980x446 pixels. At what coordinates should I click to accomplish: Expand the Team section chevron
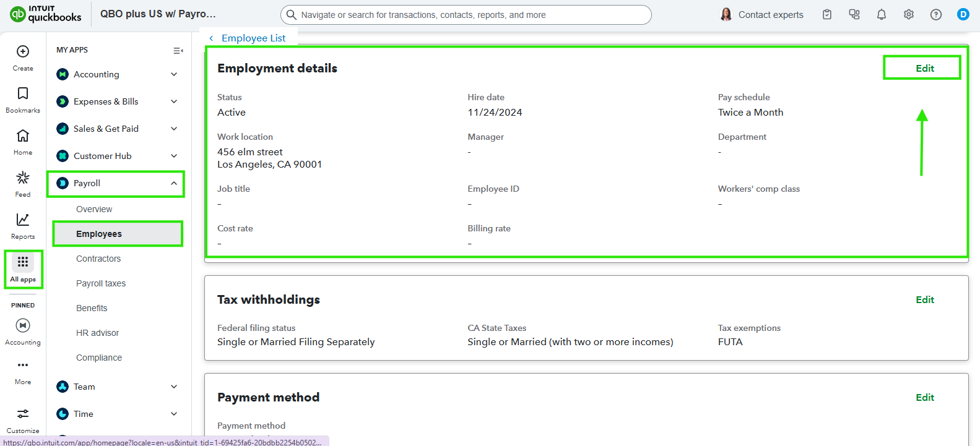coord(174,387)
